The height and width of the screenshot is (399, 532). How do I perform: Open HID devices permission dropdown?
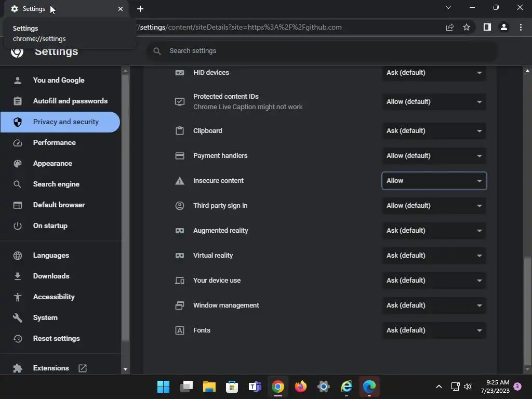click(434, 73)
